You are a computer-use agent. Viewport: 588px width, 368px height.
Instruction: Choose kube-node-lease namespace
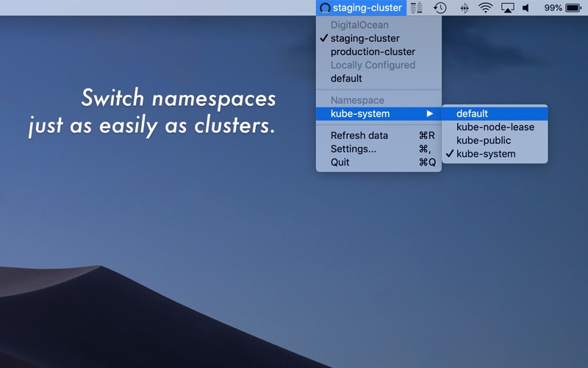(x=495, y=127)
